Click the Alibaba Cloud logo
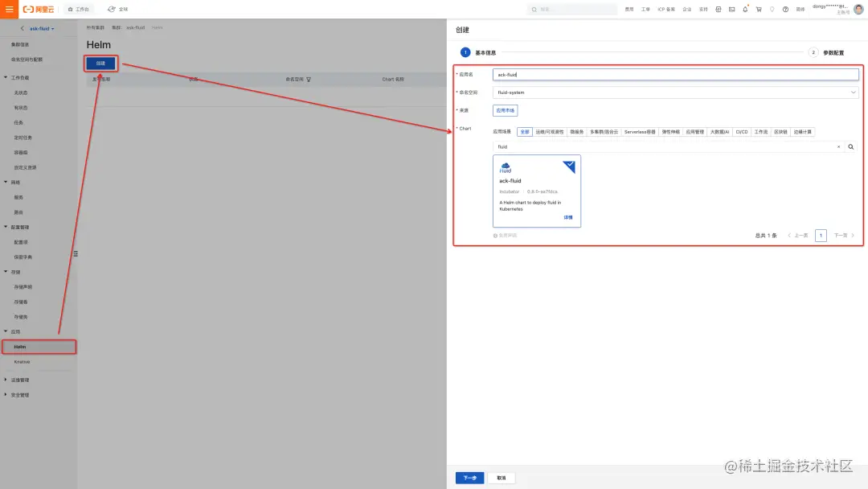The image size is (868, 489). [39, 9]
